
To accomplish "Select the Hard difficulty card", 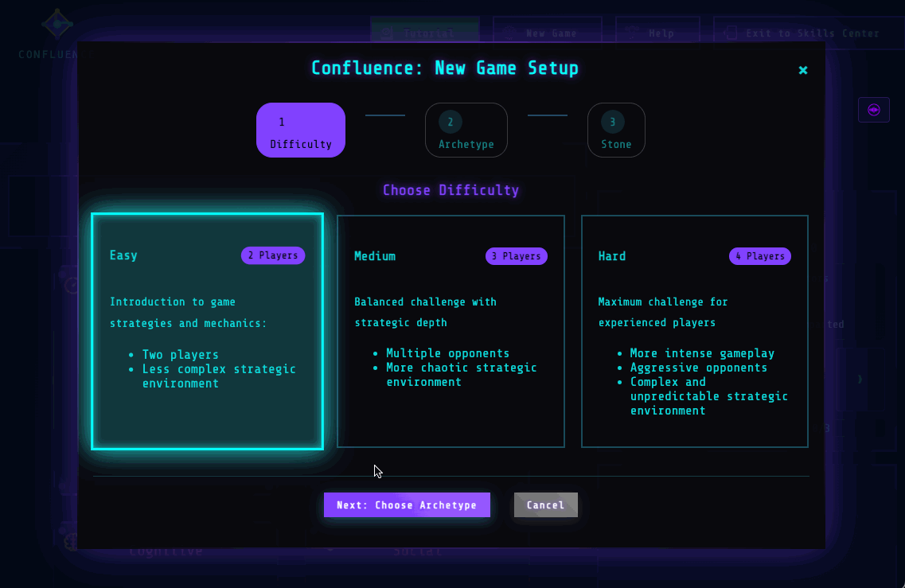I will click(x=694, y=331).
